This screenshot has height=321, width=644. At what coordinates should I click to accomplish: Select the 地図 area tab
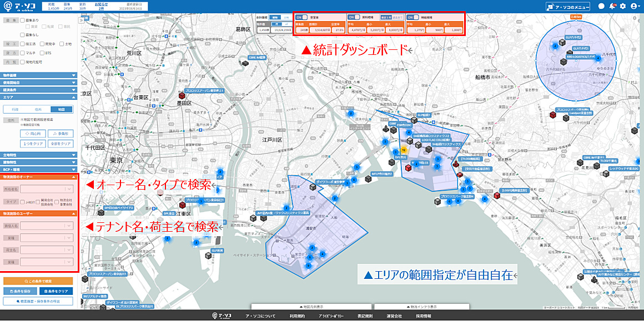point(62,109)
